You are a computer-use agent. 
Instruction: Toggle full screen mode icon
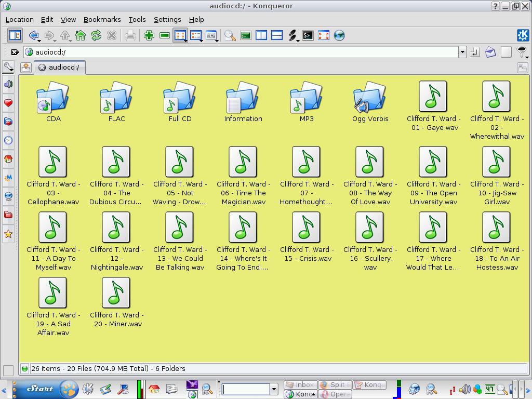click(x=324, y=35)
